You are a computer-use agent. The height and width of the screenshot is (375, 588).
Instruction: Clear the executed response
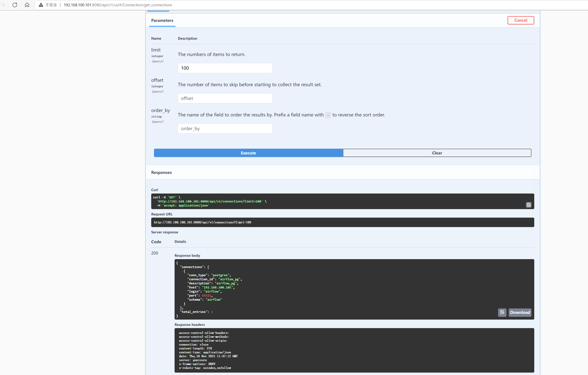coord(437,153)
